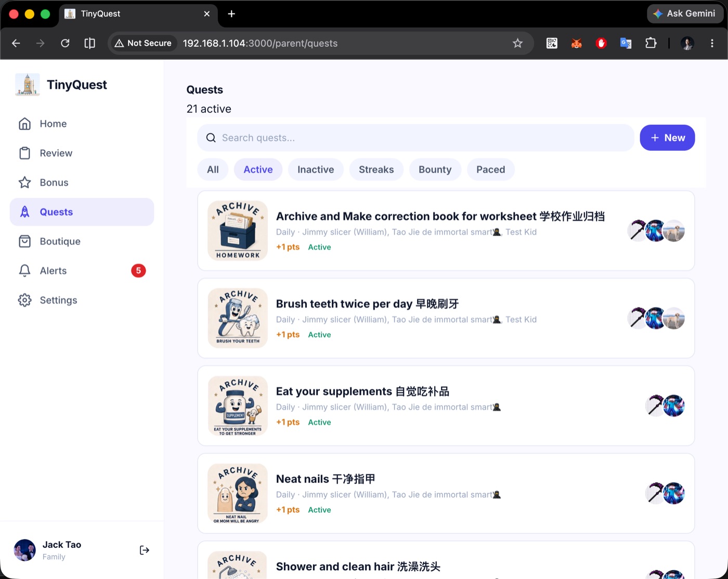
Task: Open the Archive and Make correction book quest title
Action: pos(440,216)
